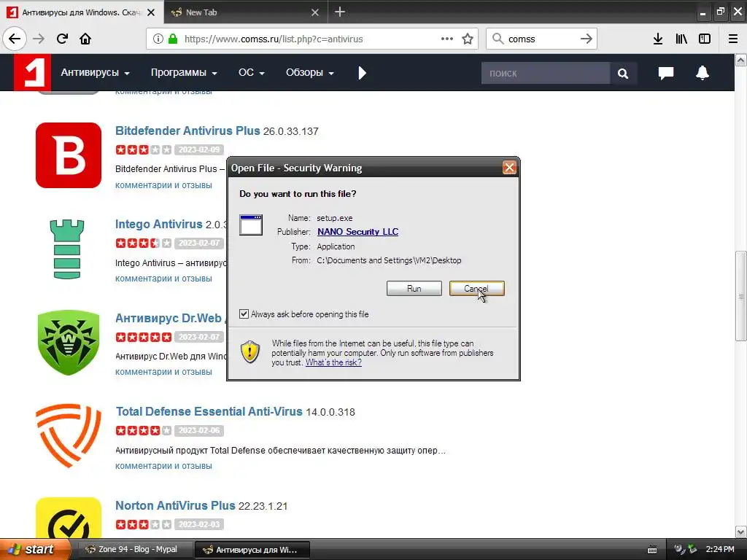The height and width of the screenshot is (560, 747).
Task: Click the Total Defense star rating
Action: (144, 430)
